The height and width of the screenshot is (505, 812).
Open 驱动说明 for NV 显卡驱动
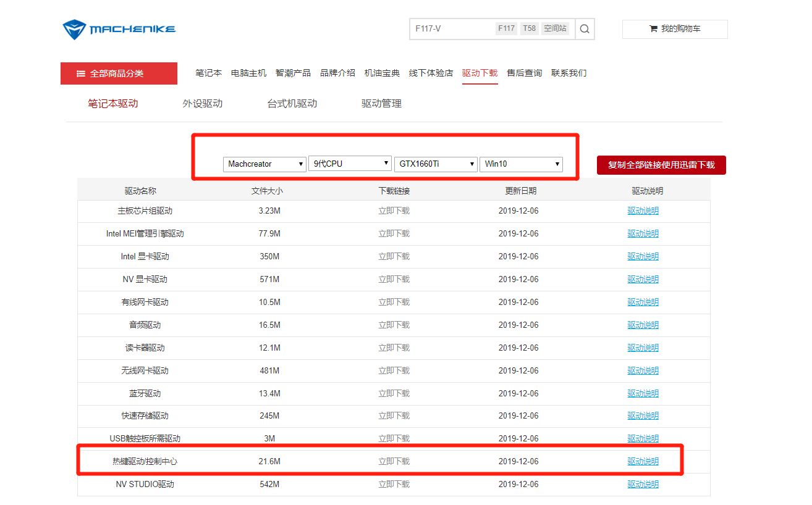(x=643, y=279)
